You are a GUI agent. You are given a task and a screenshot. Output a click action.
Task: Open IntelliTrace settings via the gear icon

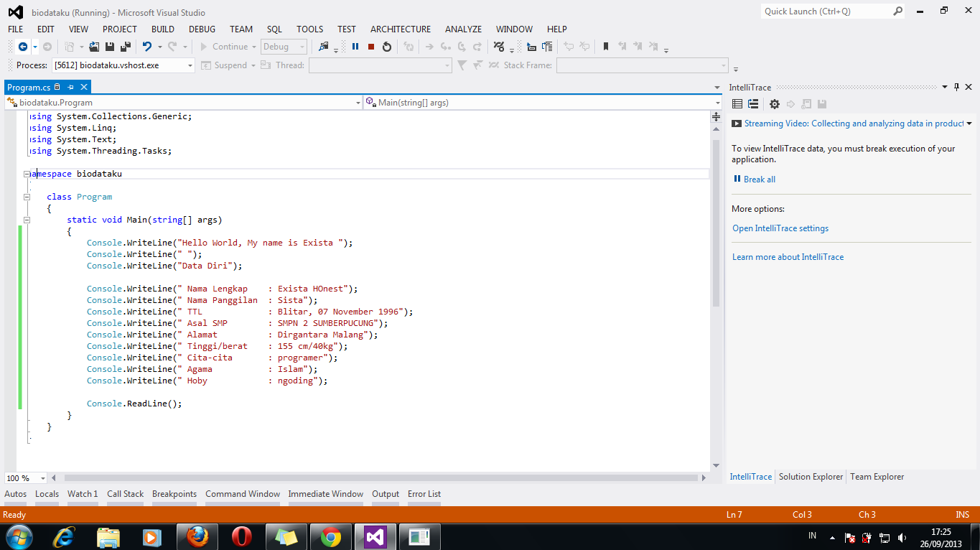(x=774, y=104)
